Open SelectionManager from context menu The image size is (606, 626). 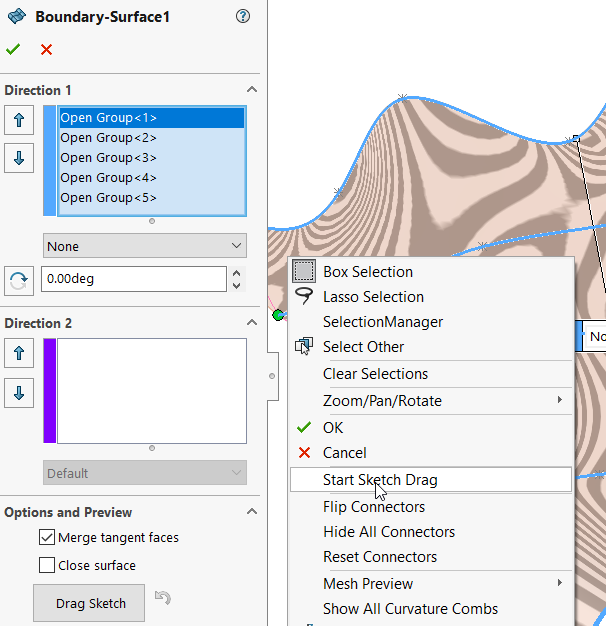[x=431, y=322]
